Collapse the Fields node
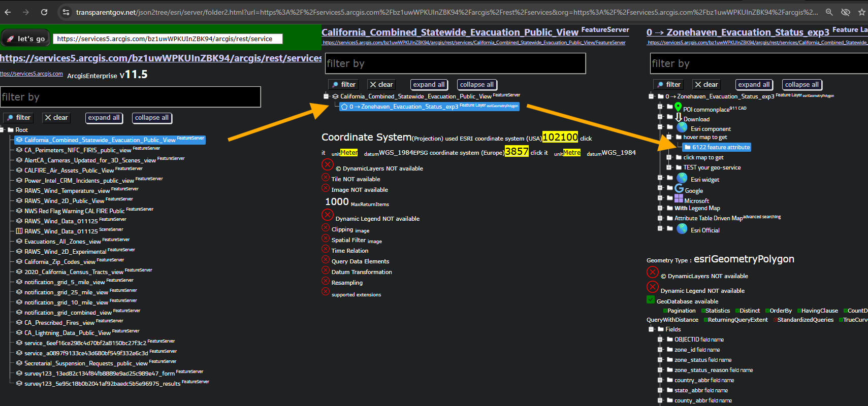 (x=651, y=329)
